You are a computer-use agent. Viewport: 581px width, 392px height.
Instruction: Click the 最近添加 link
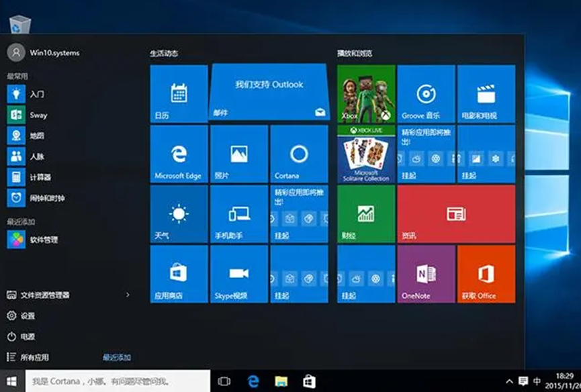coord(117,357)
